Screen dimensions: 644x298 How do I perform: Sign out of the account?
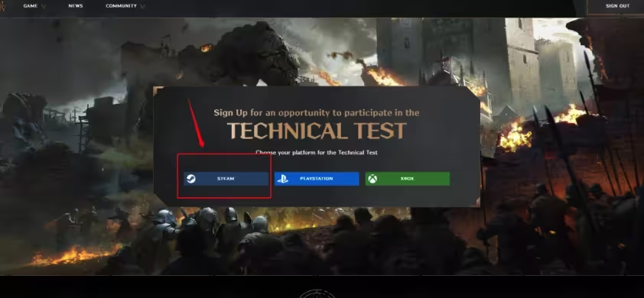[x=617, y=6]
